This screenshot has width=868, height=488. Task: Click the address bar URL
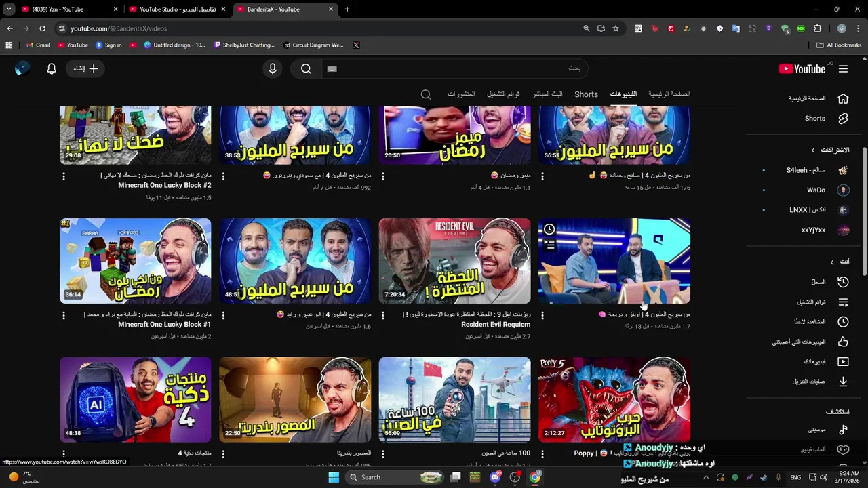[119, 28]
